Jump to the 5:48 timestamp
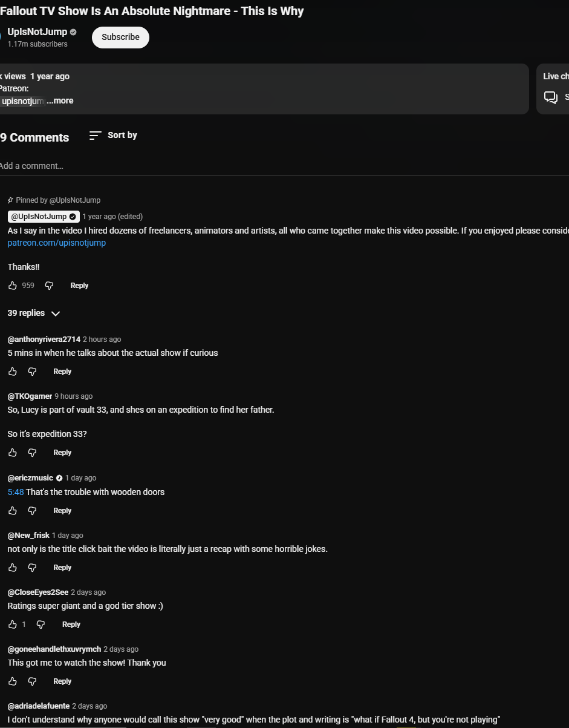 (x=16, y=492)
